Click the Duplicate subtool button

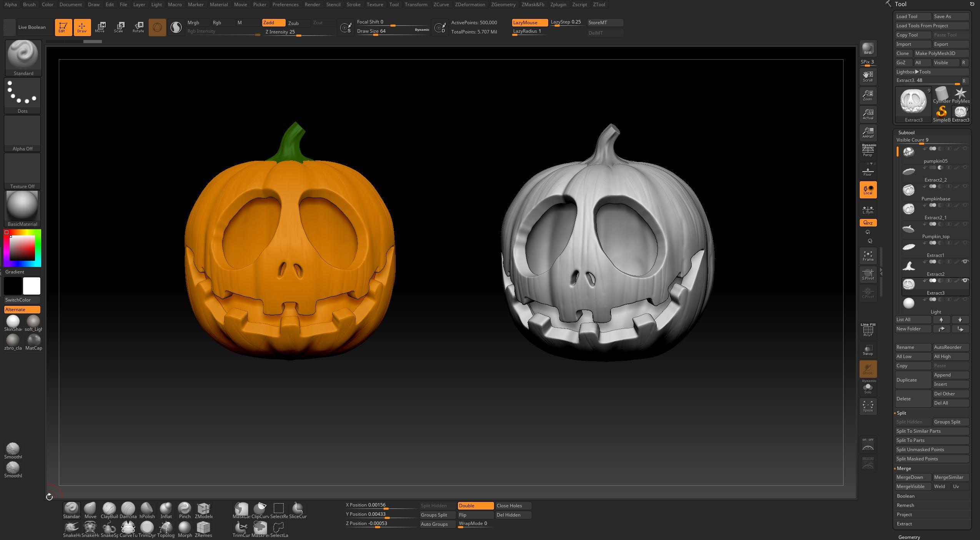point(913,380)
